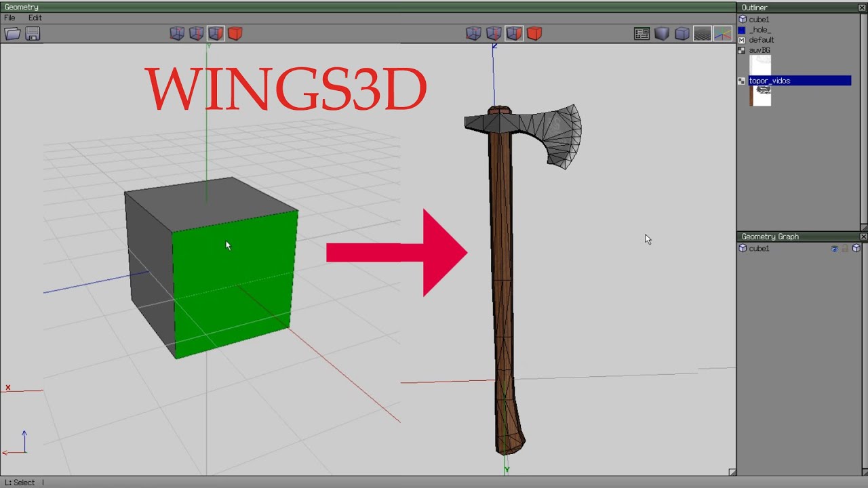
Task: Toggle cube1 lock icon in Geometry Graph
Action: [845, 249]
